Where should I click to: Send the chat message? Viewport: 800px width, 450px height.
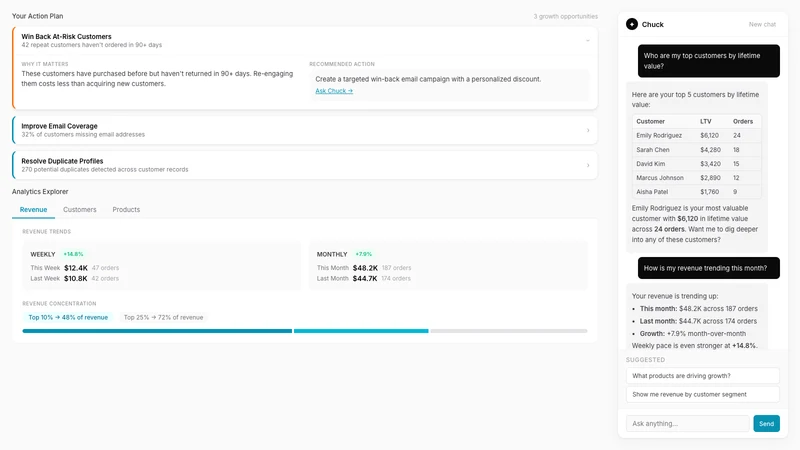click(766, 423)
